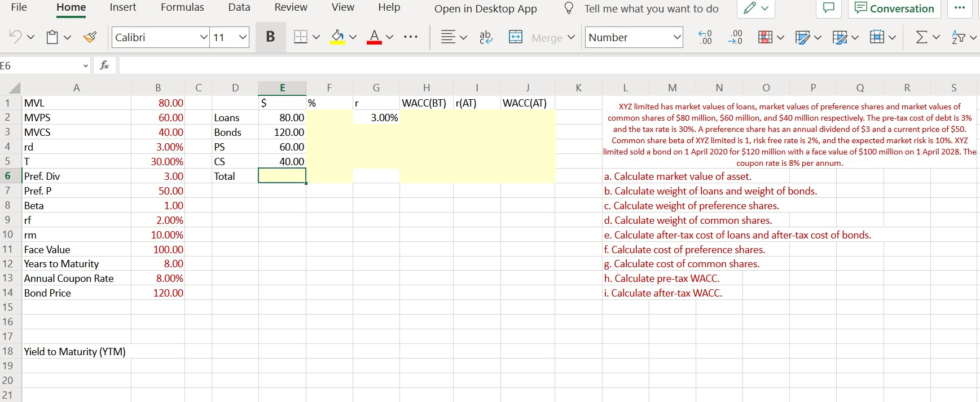The width and height of the screenshot is (980, 402).
Task: Open the File menu
Action: coord(19,7)
